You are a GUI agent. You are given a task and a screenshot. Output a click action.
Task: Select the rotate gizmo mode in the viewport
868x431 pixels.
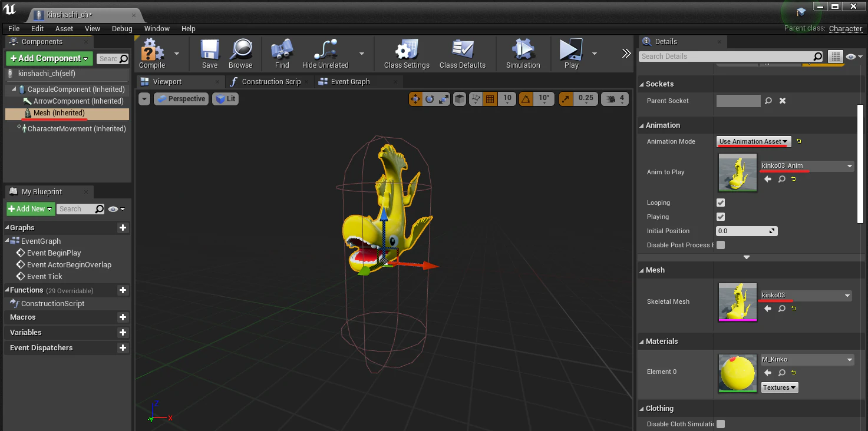click(430, 99)
